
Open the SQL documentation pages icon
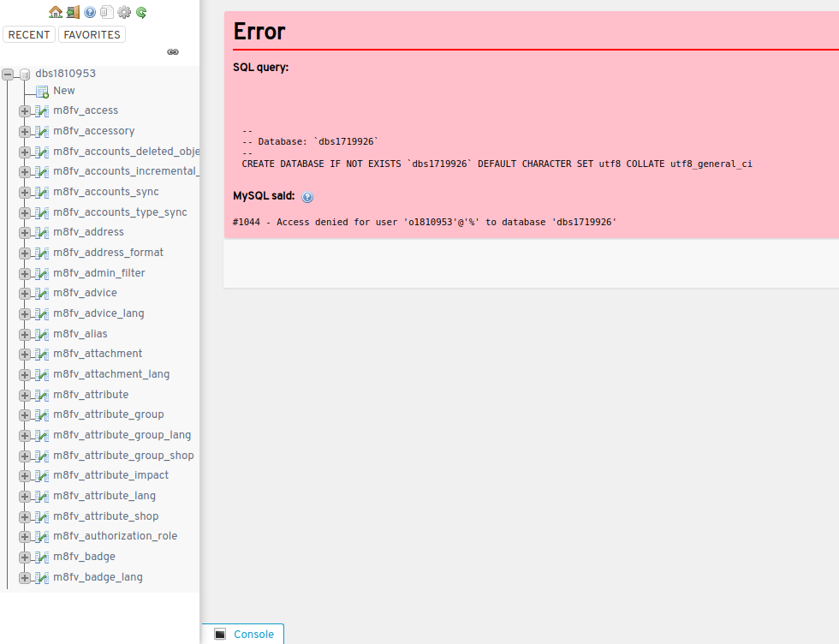(107, 12)
